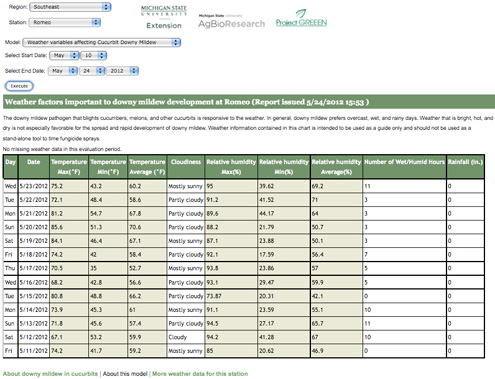Select the date cell 5/19/2012
The width and height of the screenshot is (495, 379).
34,241
